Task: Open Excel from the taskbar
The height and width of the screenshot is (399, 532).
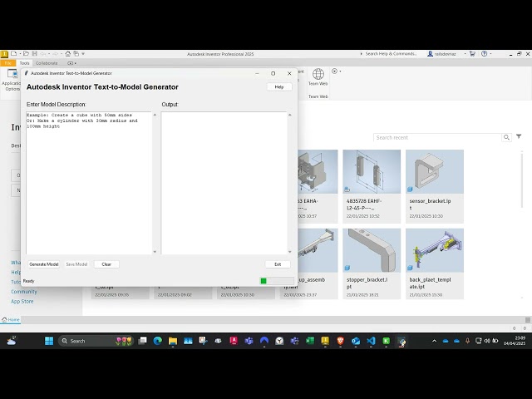Action: click(310, 341)
